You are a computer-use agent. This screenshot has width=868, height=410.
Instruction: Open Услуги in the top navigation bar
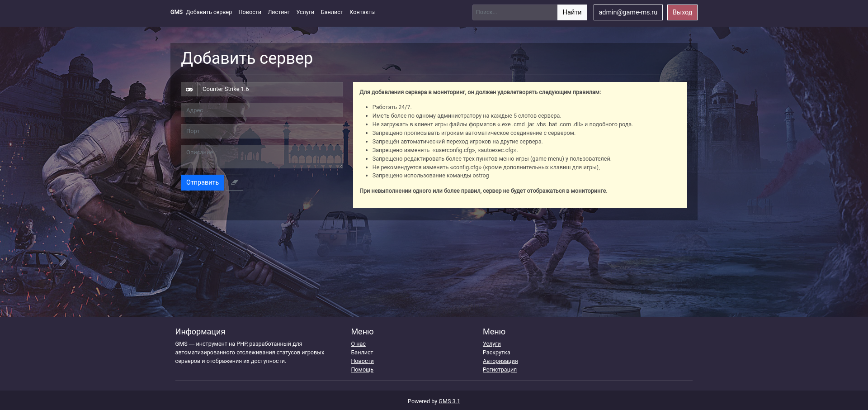[x=305, y=12]
